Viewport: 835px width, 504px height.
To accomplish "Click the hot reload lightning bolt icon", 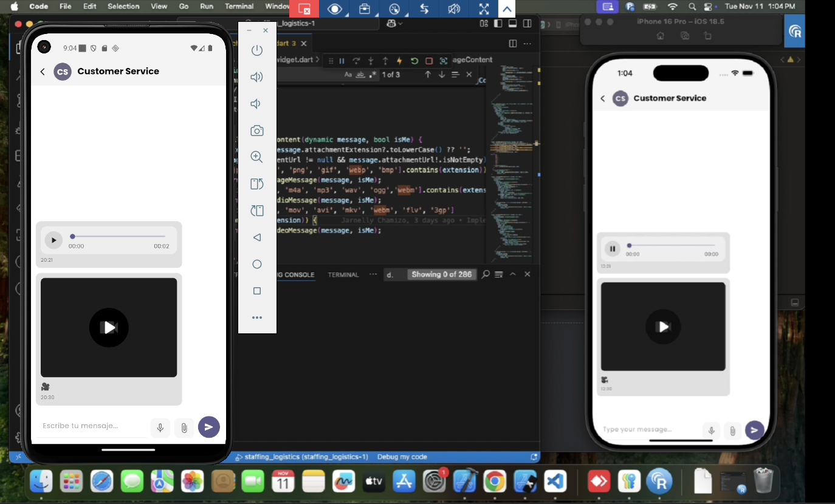I will [x=399, y=61].
